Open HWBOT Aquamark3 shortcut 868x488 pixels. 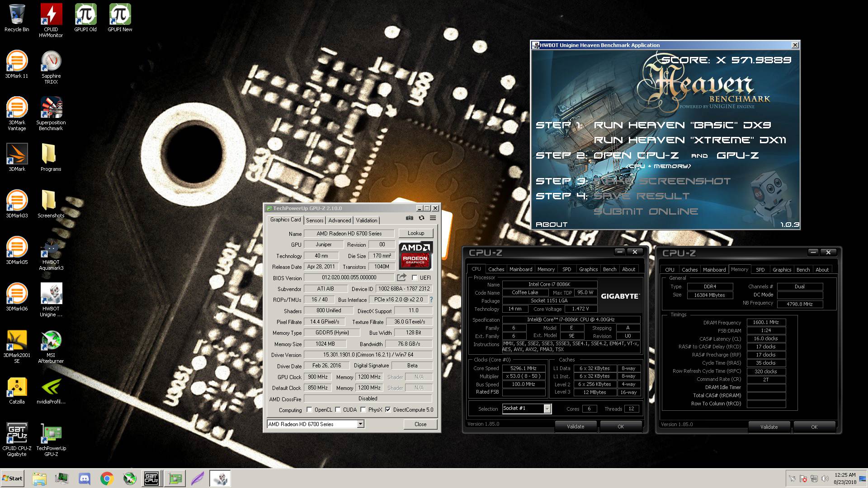click(x=51, y=253)
